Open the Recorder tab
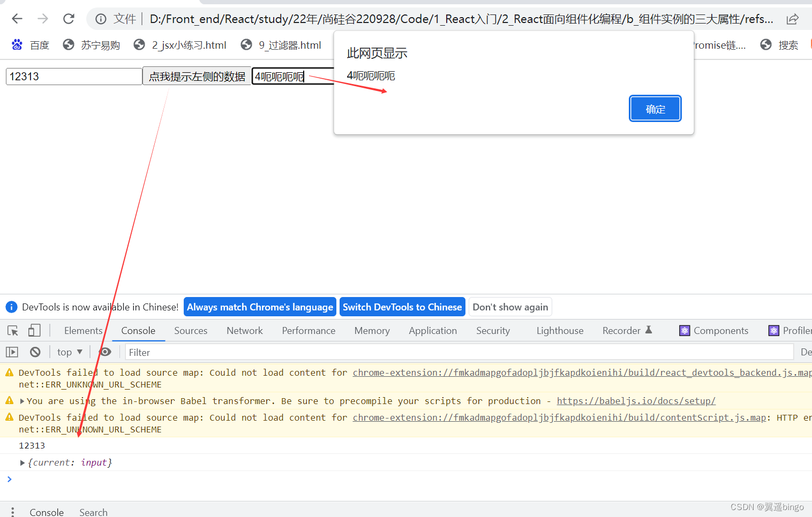The width and height of the screenshot is (812, 517). coord(627,331)
